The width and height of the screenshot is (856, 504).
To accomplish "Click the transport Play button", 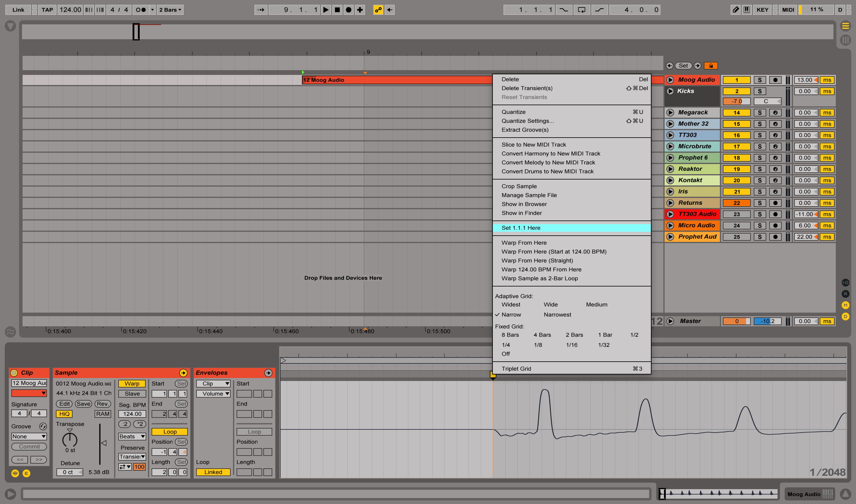I will 325,10.
